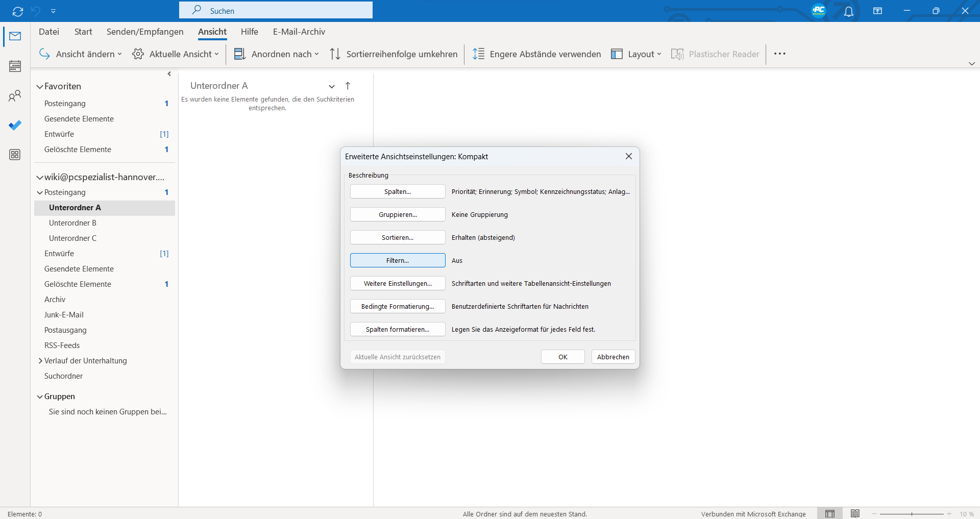980x519 pixels.
Task: Switch to reading view in status bar
Action: pyautogui.click(x=855, y=513)
